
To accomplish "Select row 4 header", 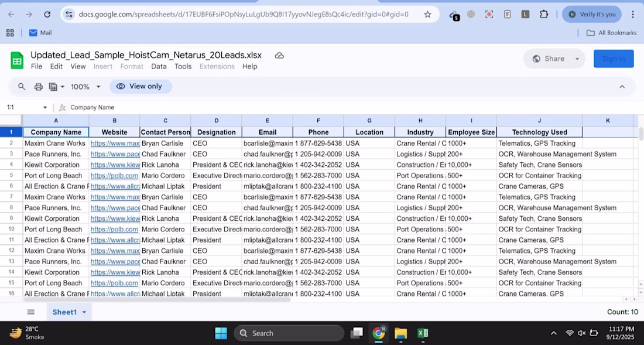I will [11, 165].
